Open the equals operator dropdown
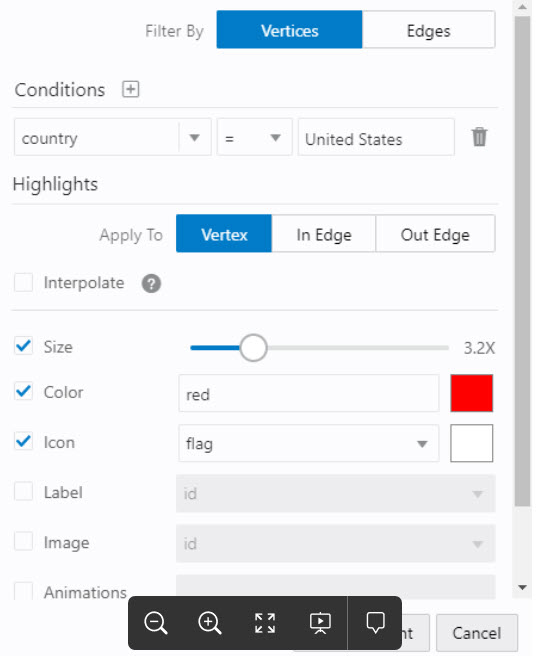The image size is (536, 658). [254, 137]
